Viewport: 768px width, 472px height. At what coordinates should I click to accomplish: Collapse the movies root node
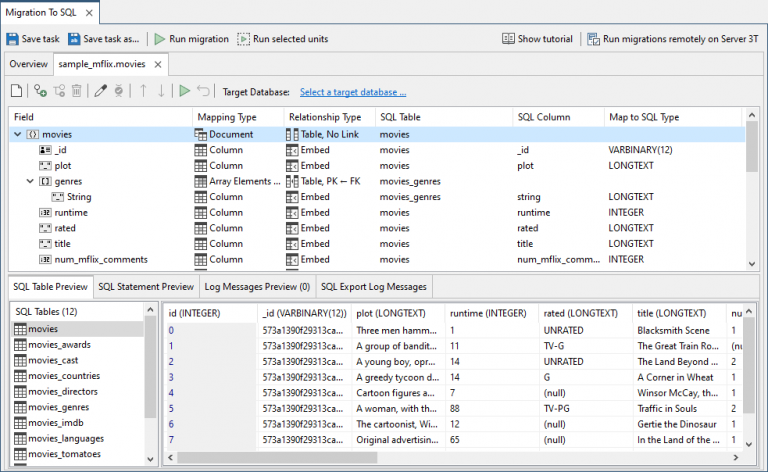[18, 134]
